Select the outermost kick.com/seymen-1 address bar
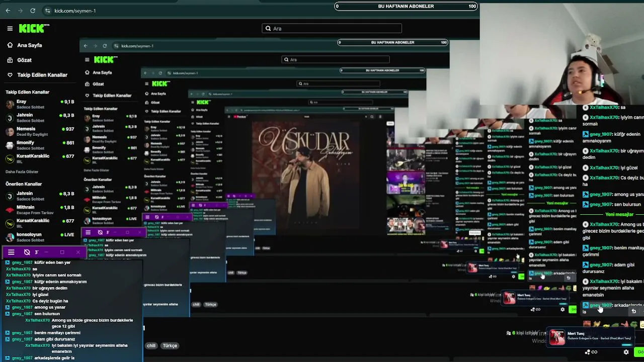This screenshot has width=644, height=362. [x=75, y=11]
